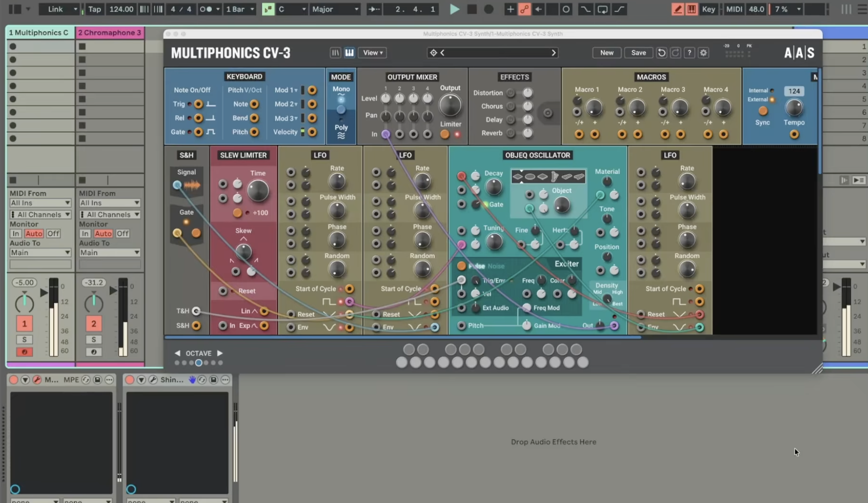This screenshot has height=503, width=868.
Task: Toggle track 2 activator button
Action: [94, 324]
